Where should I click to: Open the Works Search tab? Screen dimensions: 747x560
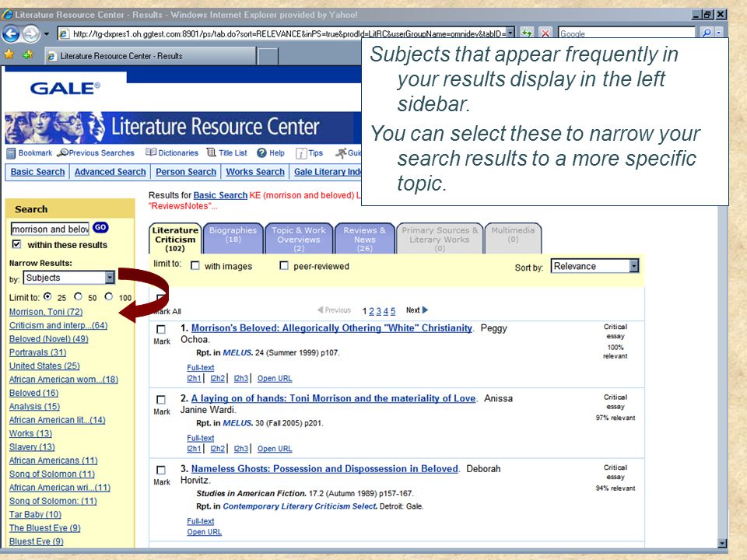click(255, 172)
